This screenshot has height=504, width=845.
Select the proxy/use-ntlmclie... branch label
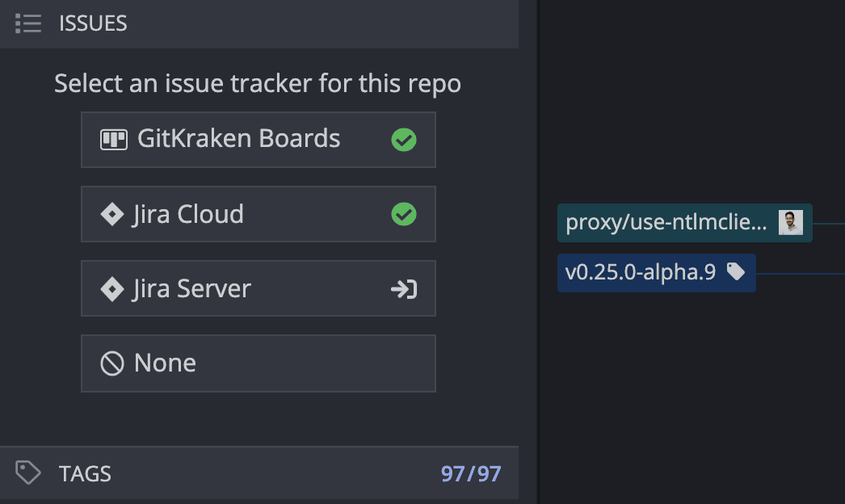click(666, 223)
